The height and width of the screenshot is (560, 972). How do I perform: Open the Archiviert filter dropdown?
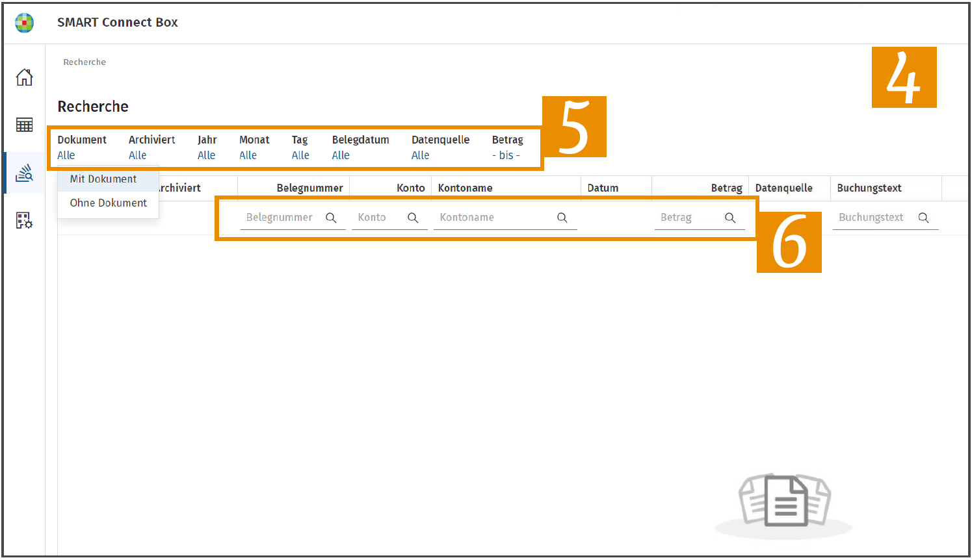click(x=138, y=155)
